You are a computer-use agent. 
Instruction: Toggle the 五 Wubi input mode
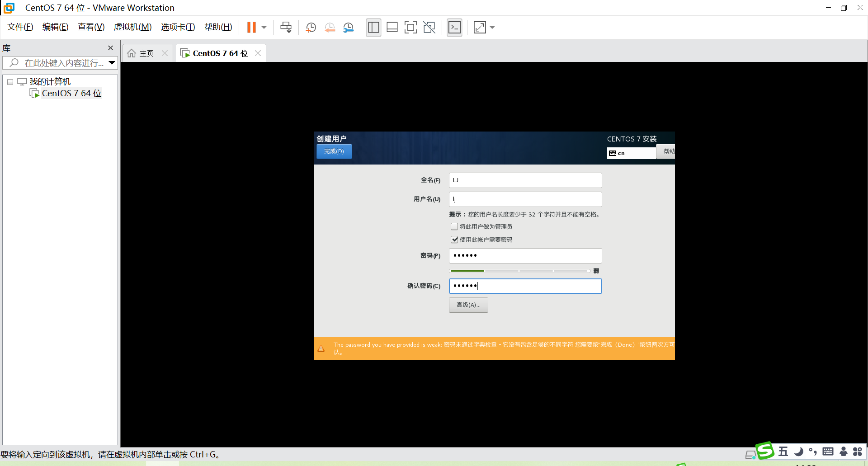click(x=783, y=451)
